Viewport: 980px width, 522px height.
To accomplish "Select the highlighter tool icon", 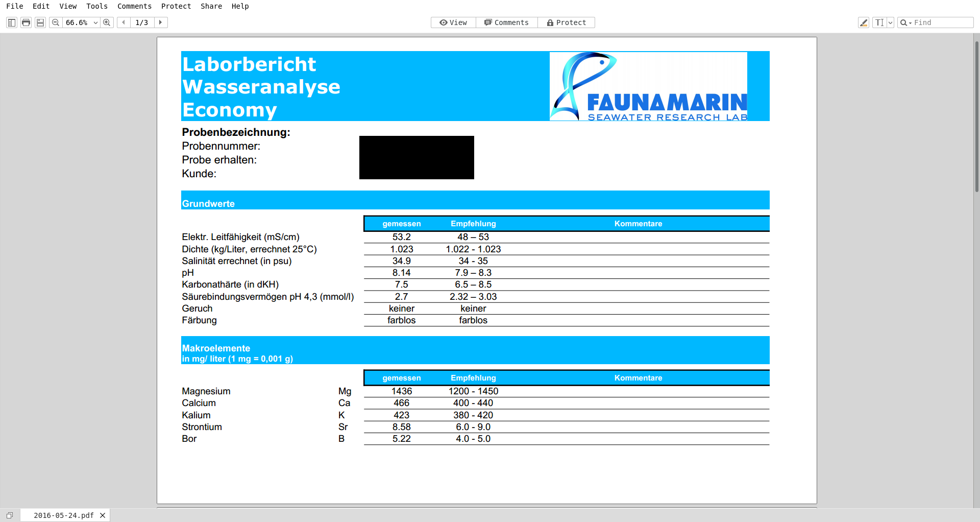I will click(x=864, y=22).
